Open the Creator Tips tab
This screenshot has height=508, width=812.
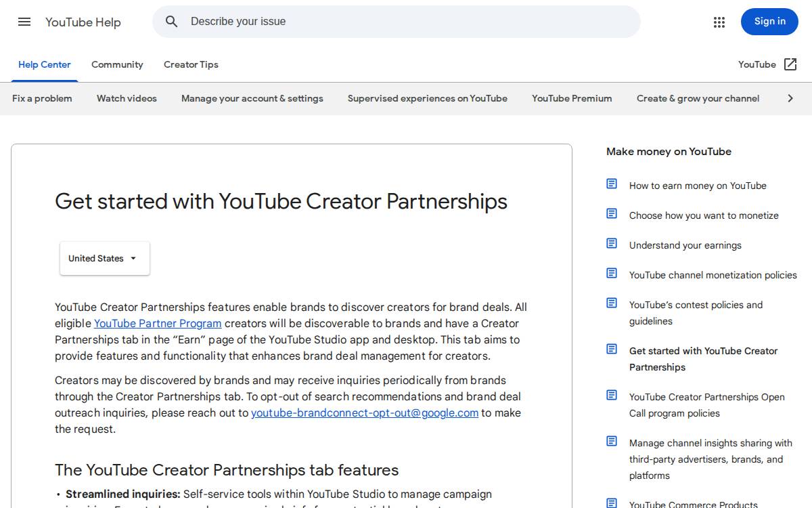tap(191, 65)
